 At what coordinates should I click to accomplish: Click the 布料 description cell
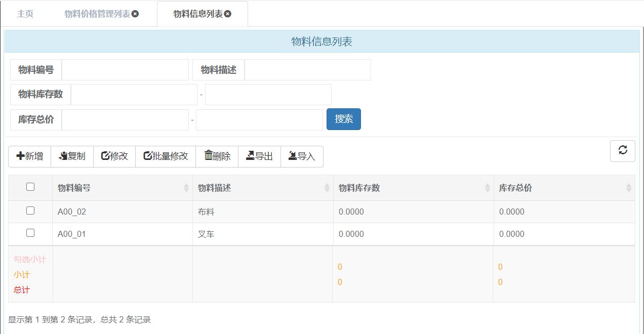pyautogui.click(x=263, y=212)
